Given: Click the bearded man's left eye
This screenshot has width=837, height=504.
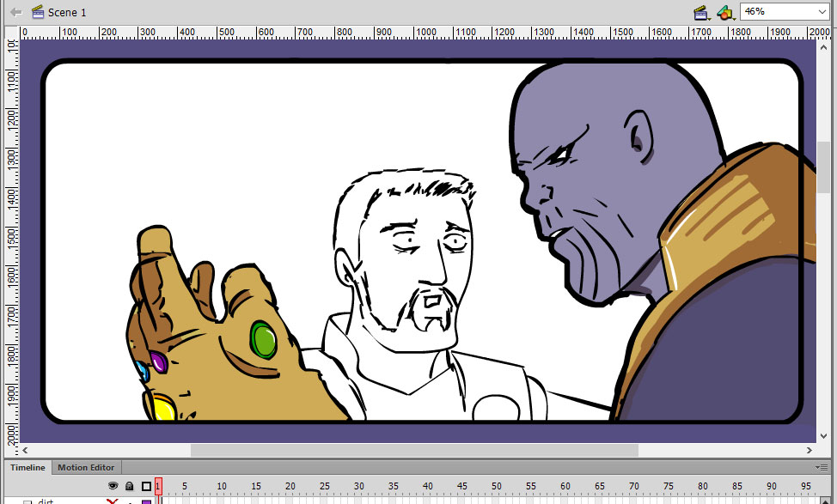Looking at the screenshot, I should 406,243.
